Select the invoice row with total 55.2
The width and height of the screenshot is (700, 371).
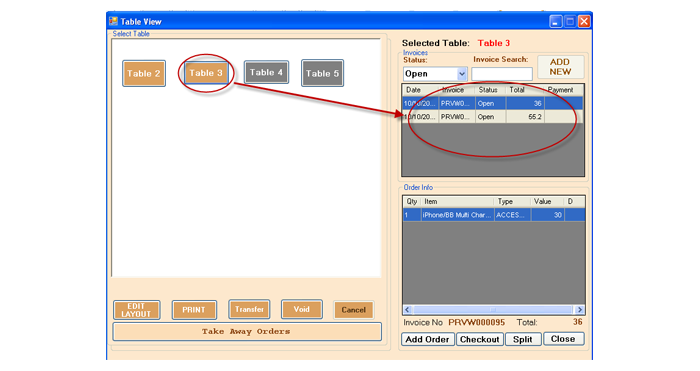coord(493,117)
